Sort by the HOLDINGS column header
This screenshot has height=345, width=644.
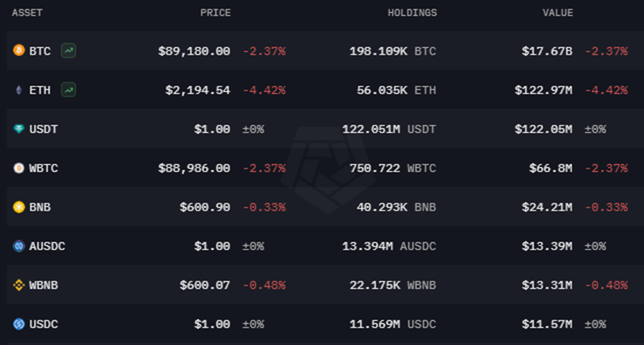click(x=412, y=13)
